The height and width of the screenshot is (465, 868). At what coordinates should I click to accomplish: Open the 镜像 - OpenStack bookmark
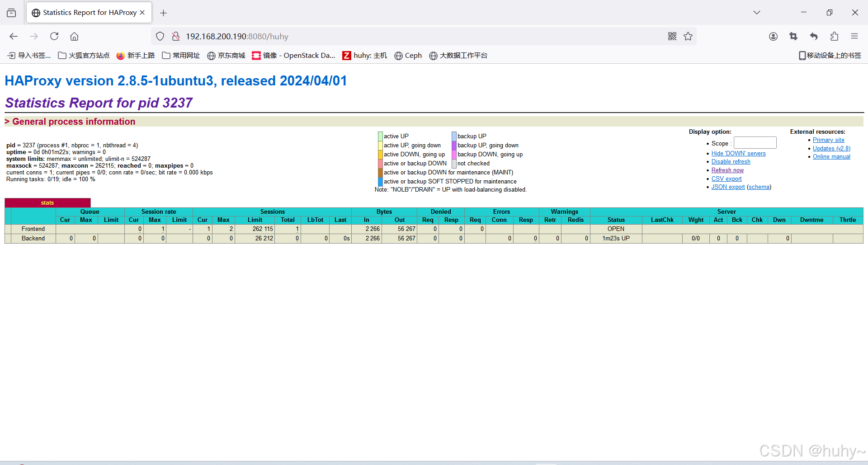click(294, 55)
